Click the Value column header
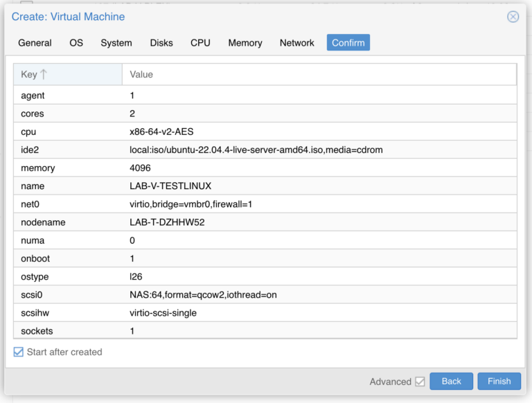The width and height of the screenshot is (532, 403). point(319,74)
